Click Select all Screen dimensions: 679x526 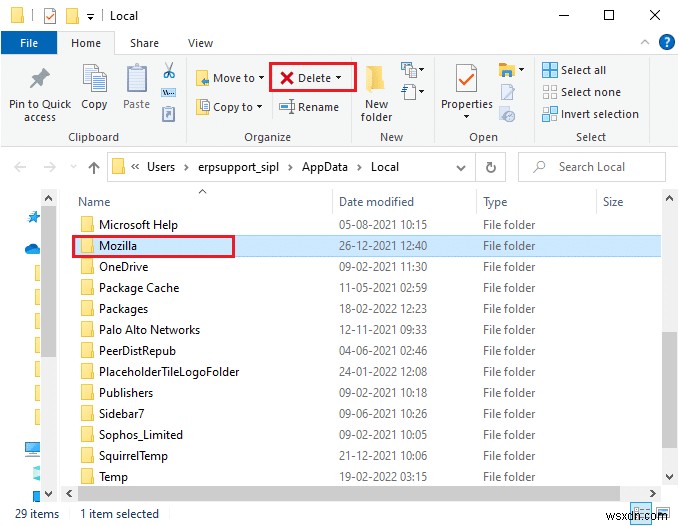(574, 70)
